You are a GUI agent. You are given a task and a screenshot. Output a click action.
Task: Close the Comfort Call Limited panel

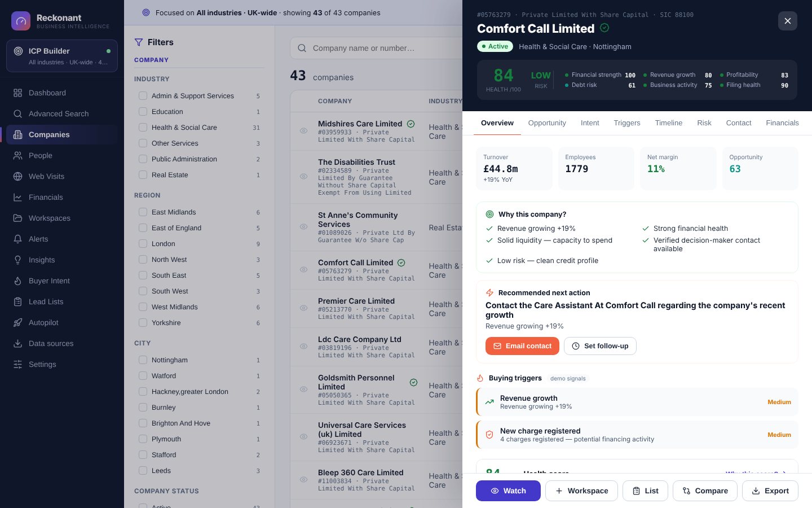pos(788,21)
